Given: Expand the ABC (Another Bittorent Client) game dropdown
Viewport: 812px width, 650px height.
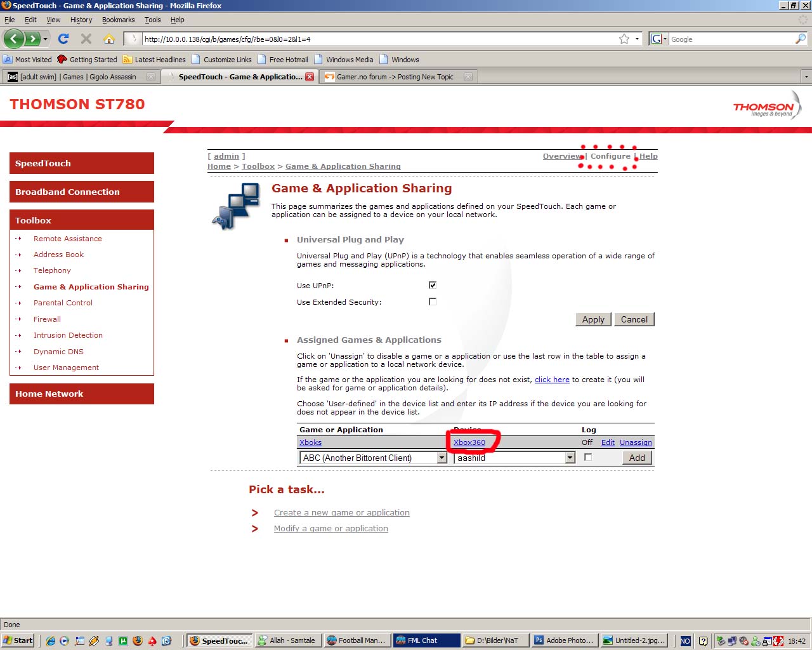Looking at the screenshot, I should (x=442, y=458).
